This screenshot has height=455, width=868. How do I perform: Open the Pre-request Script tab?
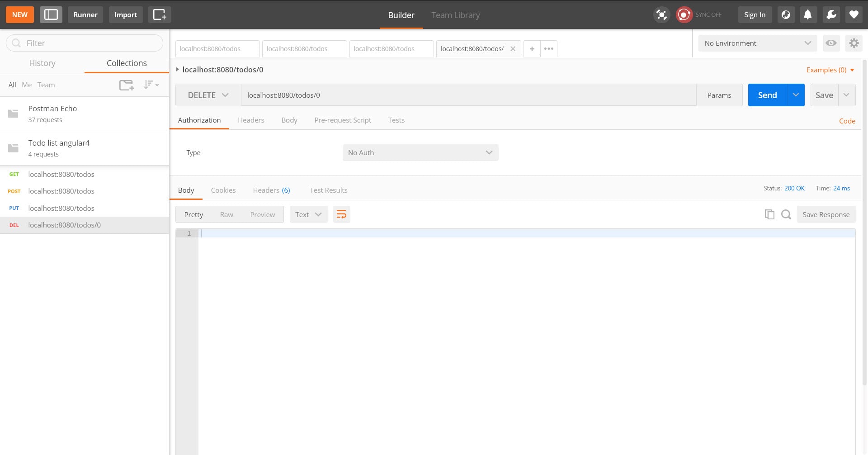tap(343, 120)
